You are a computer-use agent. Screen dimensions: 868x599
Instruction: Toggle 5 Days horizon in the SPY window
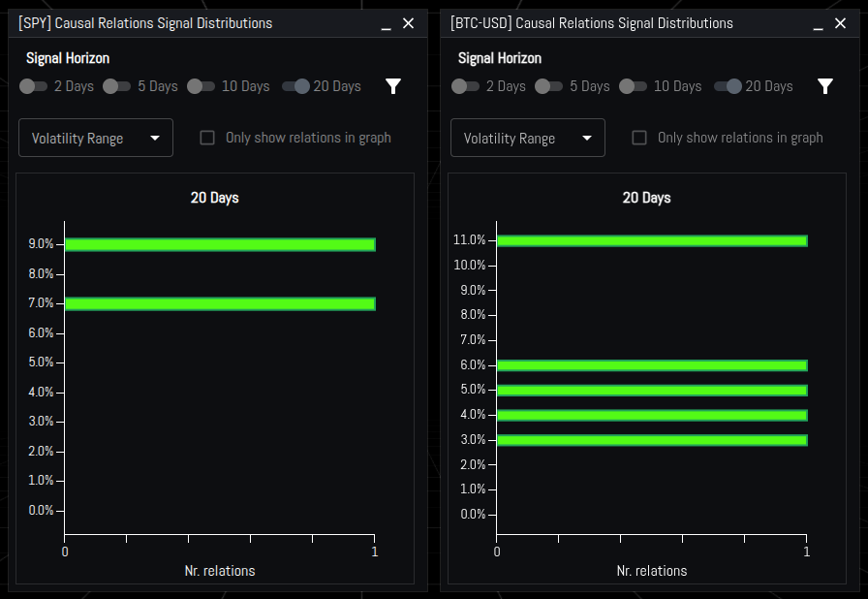point(117,86)
